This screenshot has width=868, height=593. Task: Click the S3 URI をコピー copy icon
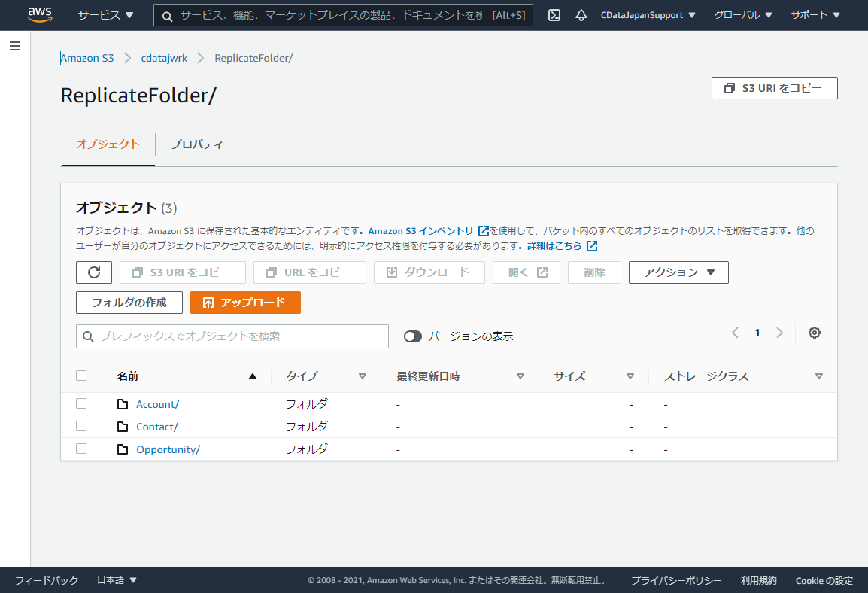[728, 88]
